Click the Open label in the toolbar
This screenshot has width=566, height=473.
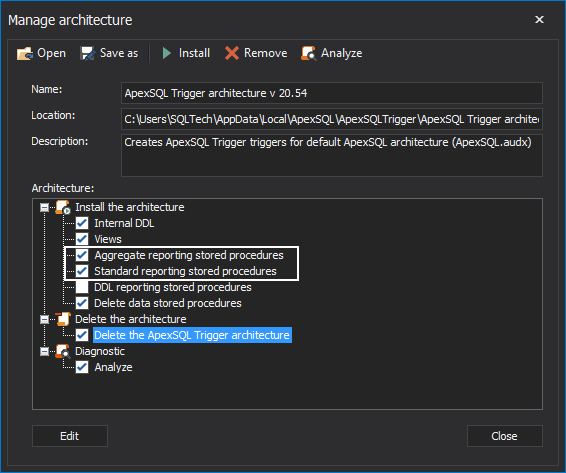pos(52,53)
